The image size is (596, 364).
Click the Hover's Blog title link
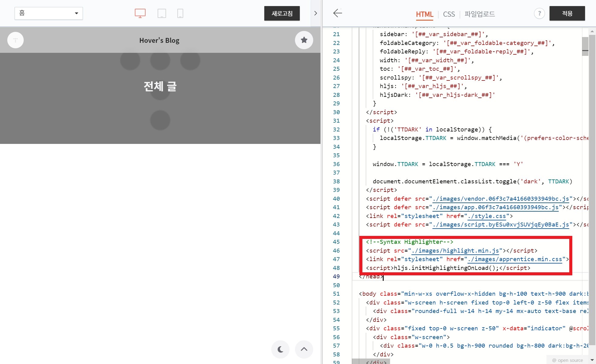pos(159,40)
